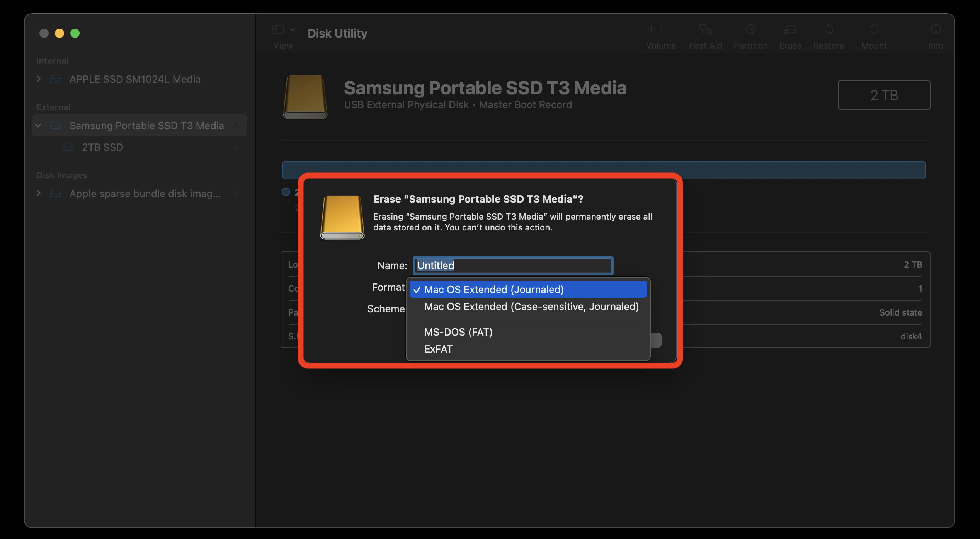
Task: Select ExFAT format option
Action: [x=437, y=348]
